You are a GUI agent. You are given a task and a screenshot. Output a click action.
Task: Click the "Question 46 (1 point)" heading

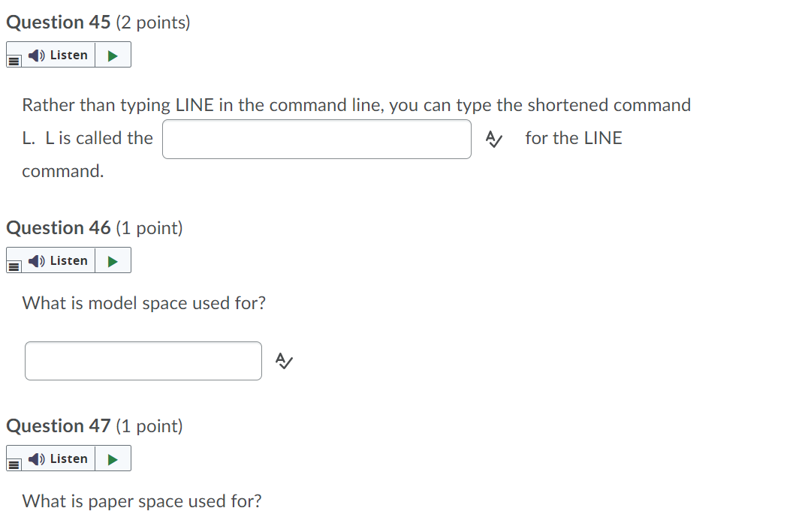[94, 228]
